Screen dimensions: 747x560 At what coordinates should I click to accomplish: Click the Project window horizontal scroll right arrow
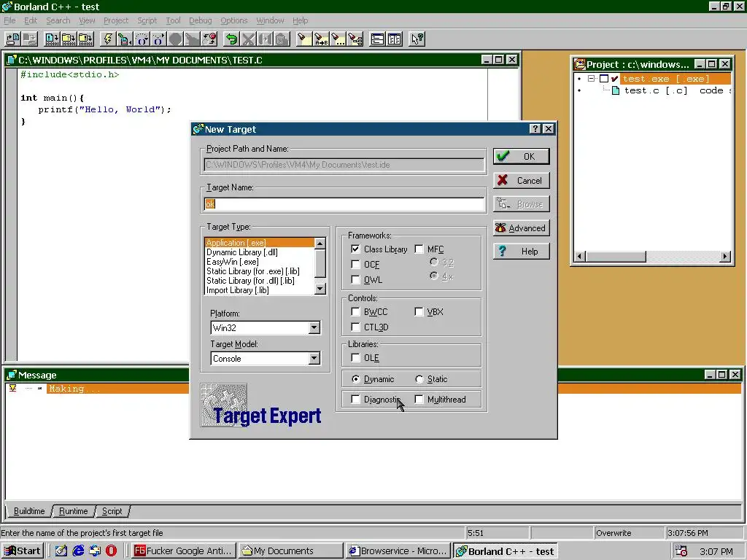725,257
